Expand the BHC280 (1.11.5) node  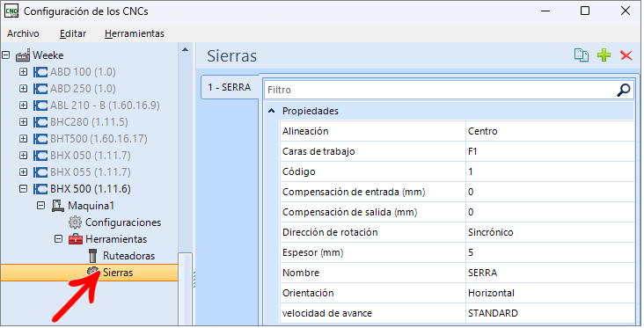(x=24, y=122)
